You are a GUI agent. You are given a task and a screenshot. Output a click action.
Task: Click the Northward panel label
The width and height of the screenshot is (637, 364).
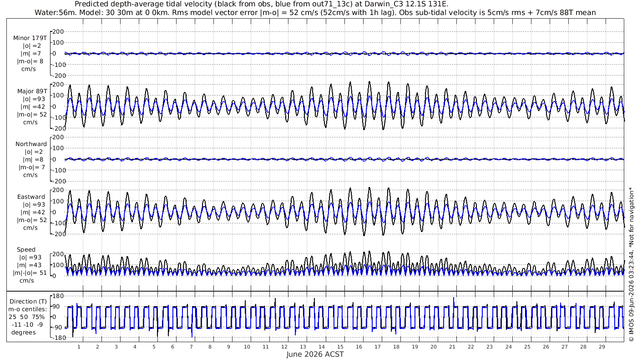click(x=31, y=144)
